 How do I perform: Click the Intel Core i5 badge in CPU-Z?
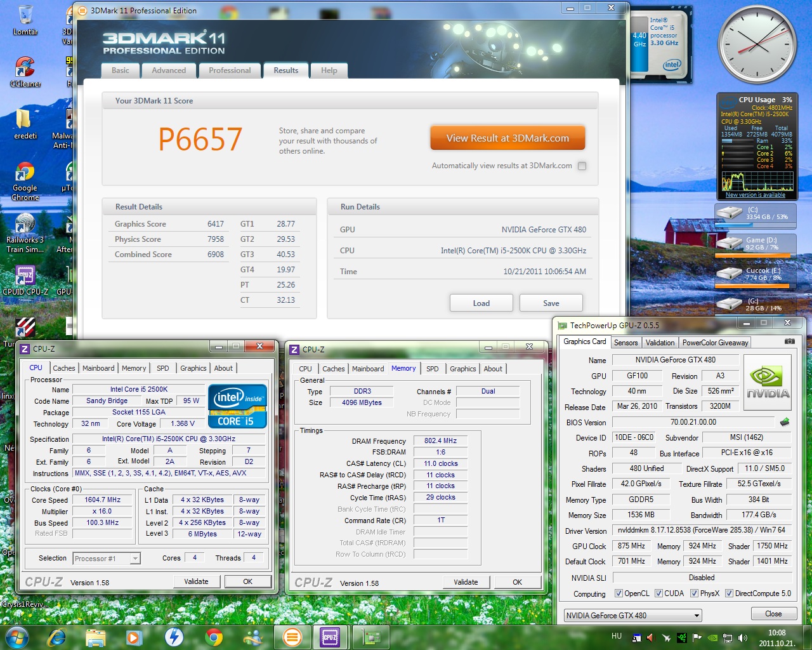(237, 406)
